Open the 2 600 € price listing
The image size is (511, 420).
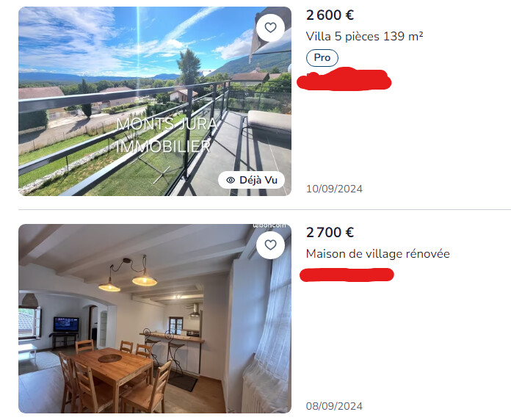(330, 15)
